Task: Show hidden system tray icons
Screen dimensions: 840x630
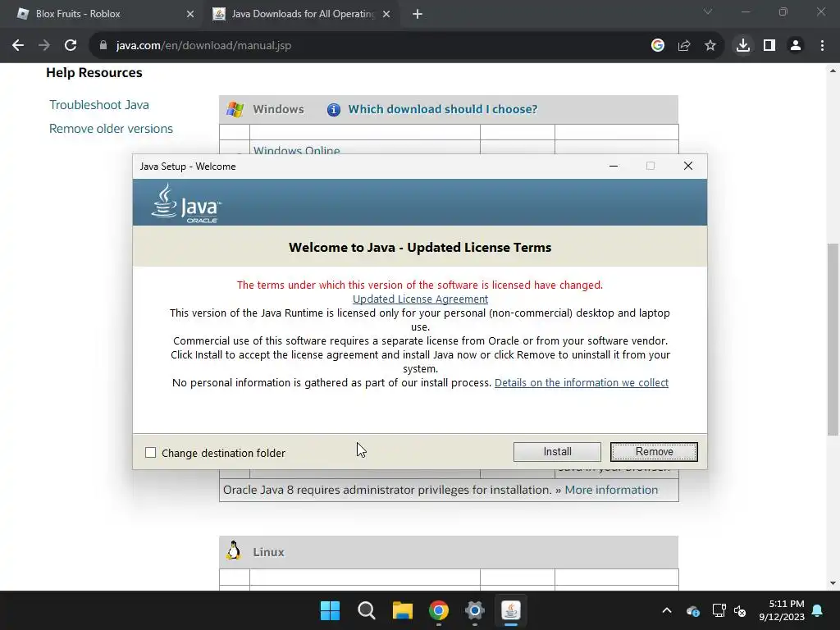Action: 666,610
